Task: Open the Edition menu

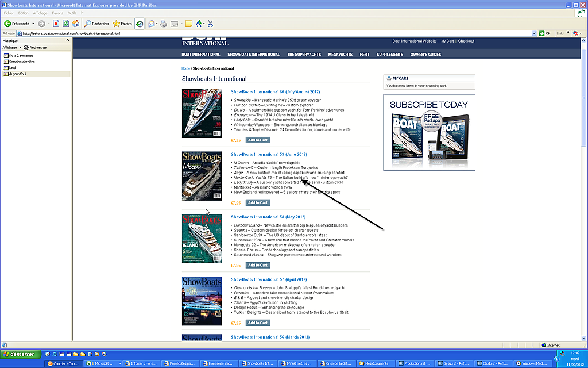Action: click(23, 13)
